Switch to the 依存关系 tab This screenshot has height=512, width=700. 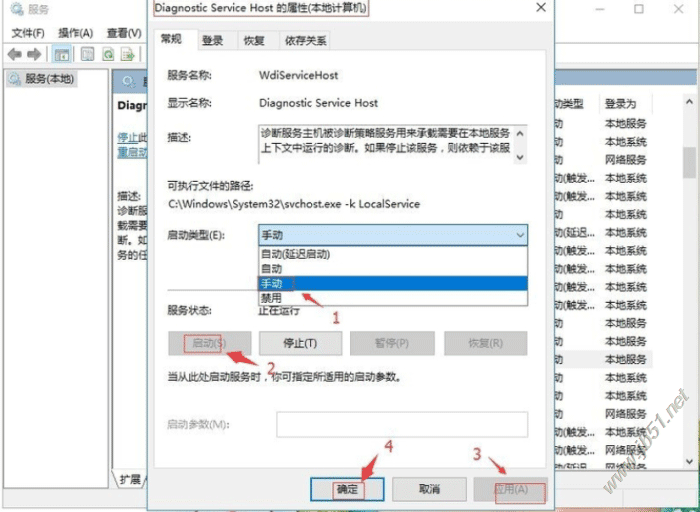pos(305,41)
